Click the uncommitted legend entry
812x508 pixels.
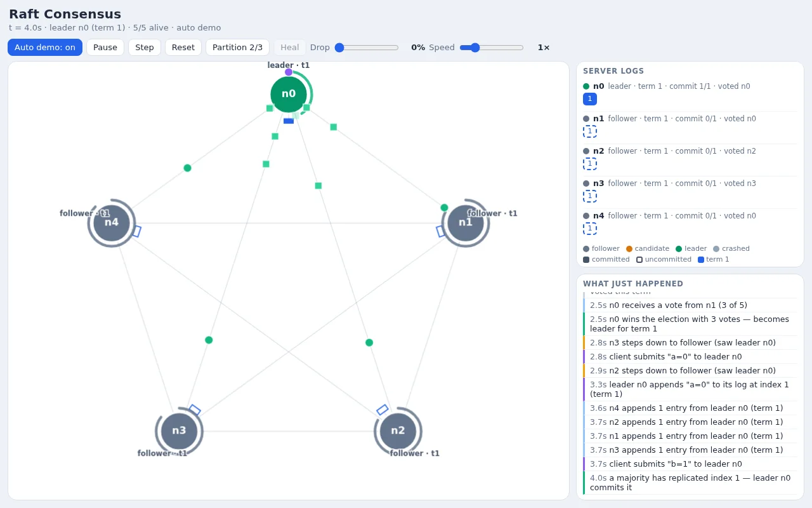(x=664, y=260)
